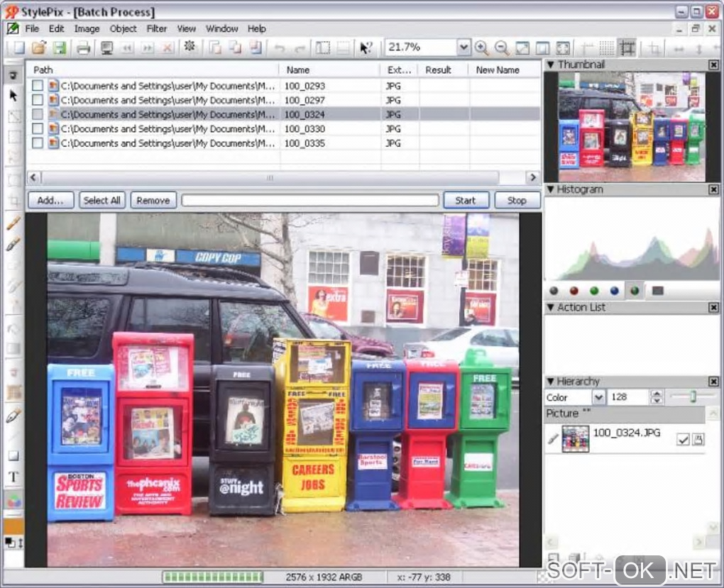Select the arrow pointer tool
The height and width of the screenshot is (588, 724).
13,96
